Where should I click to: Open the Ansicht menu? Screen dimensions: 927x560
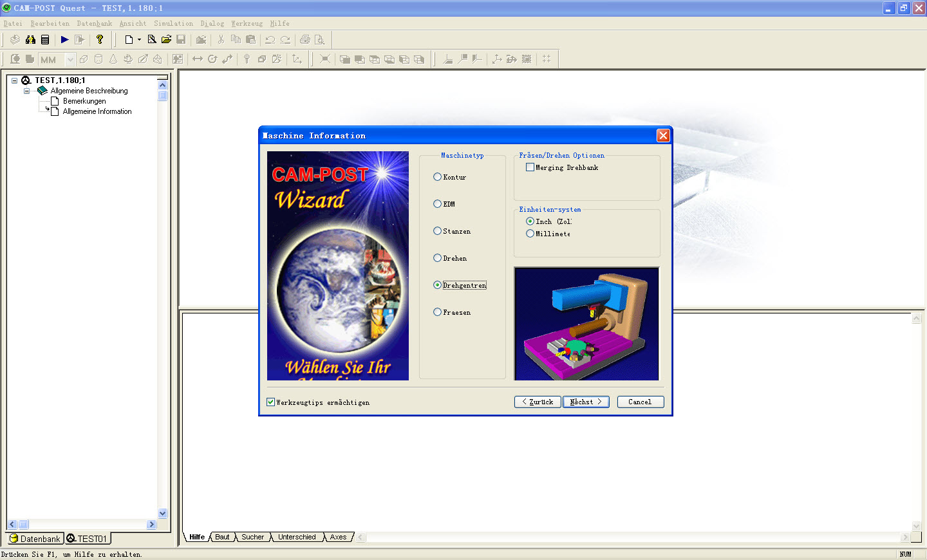[x=133, y=23]
